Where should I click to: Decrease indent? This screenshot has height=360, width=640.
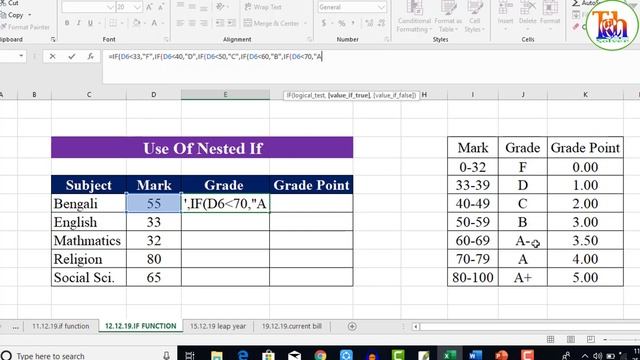point(220,23)
